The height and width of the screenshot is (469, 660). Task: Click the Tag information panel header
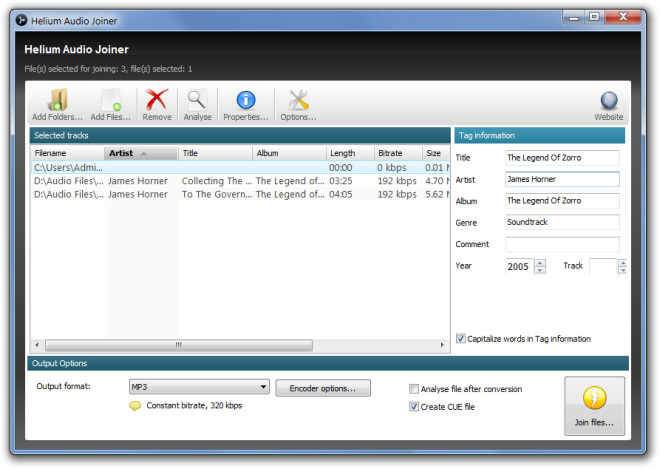540,136
